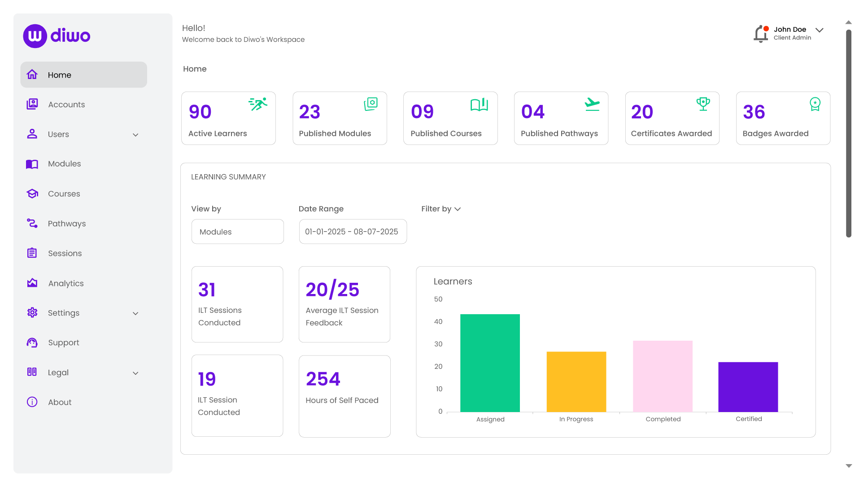Click the 19 ILT Session Conducted card
This screenshot has height=487, width=868.
(237, 395)
